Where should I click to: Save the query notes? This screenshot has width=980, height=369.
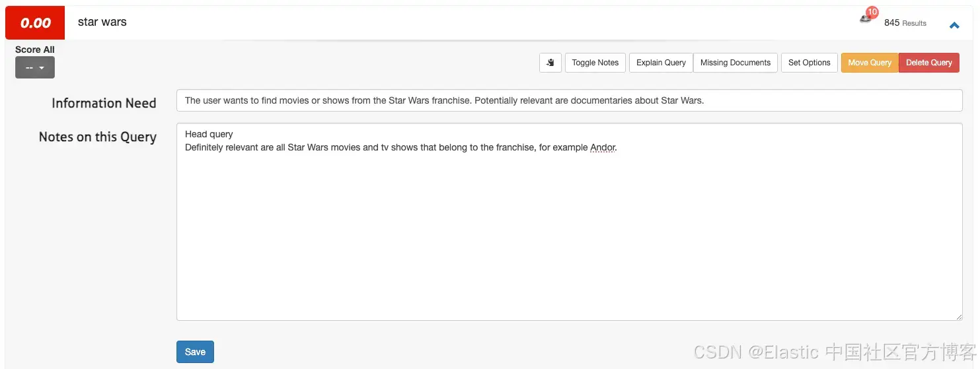(x=195, y=352)
